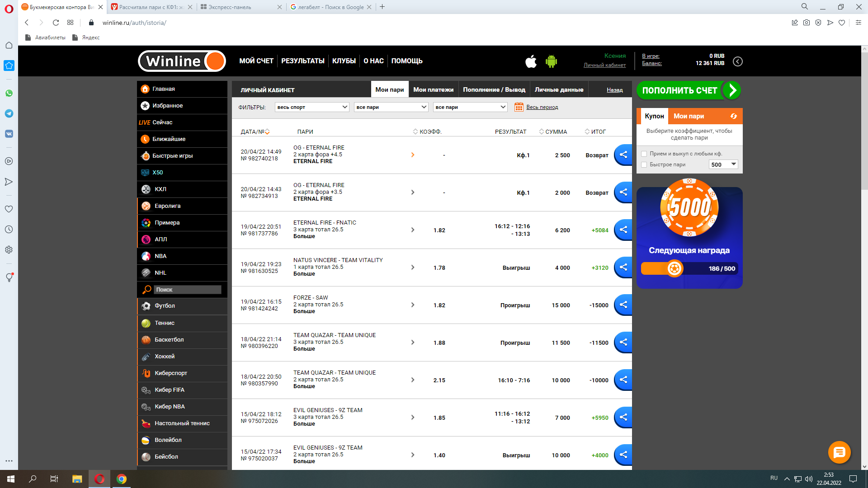Open the 'КЛУБЫ' menu

[x=344, y=61]
